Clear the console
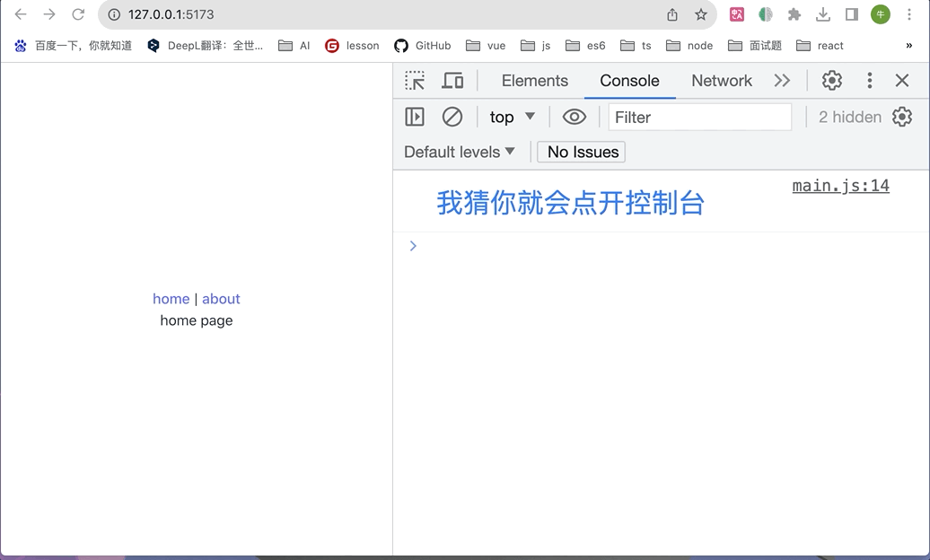The height and width of the screenshot is (560, 930). [x=452, y=117]
